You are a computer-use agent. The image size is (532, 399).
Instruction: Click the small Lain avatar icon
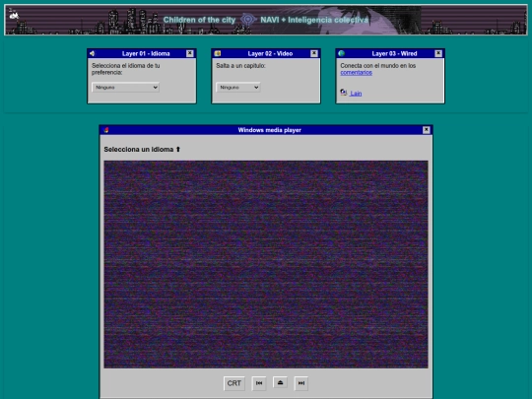tap(344, 93)
